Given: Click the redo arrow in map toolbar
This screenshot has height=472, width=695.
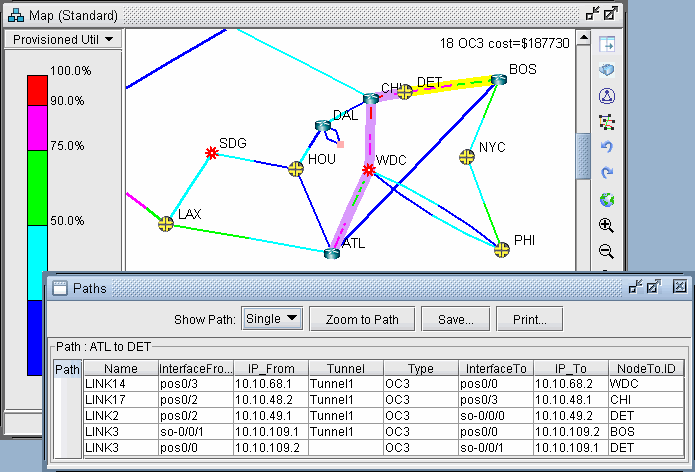Looking at the screenshot, I should 606,173.
